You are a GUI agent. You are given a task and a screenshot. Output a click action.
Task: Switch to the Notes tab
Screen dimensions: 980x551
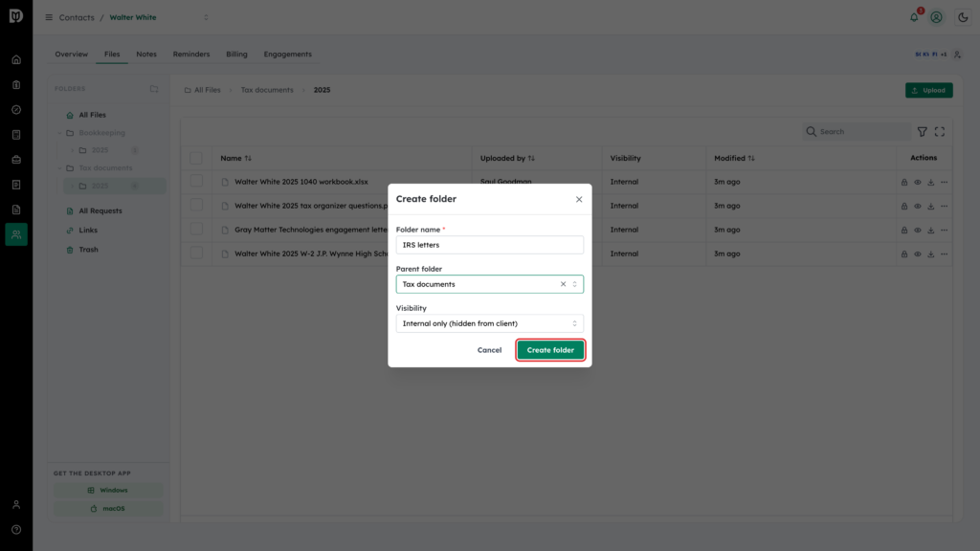[x=146, y=55]
